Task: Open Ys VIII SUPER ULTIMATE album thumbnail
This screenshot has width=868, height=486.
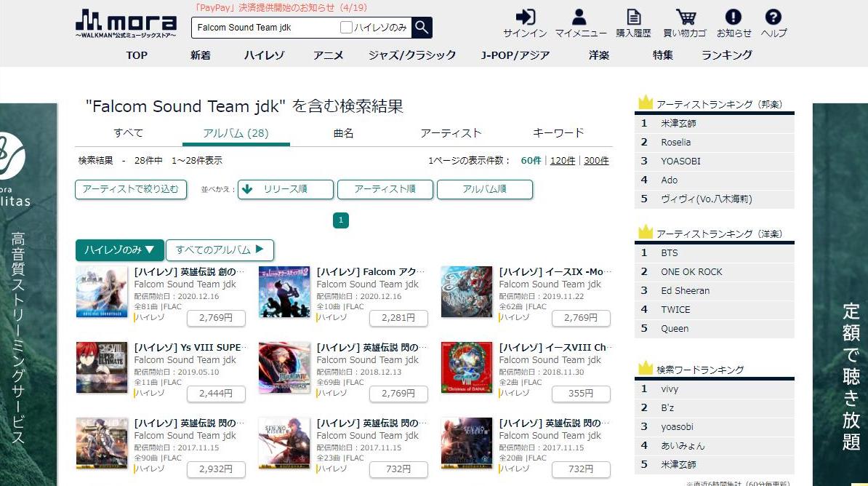Action: click(101, 367)
